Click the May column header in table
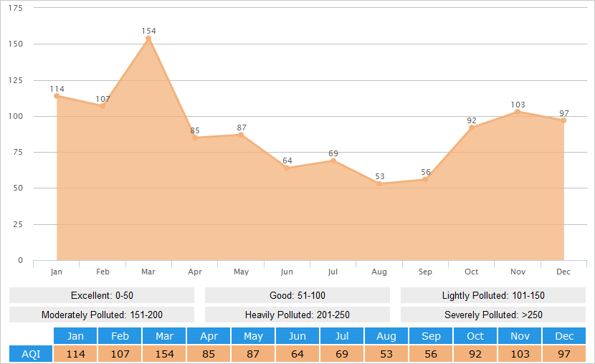Screen dimensions: 595x364 (253, 336)
